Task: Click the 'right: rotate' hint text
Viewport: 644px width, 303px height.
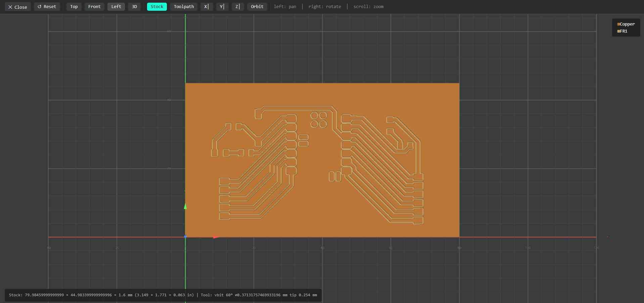Action: pos(325,7)
